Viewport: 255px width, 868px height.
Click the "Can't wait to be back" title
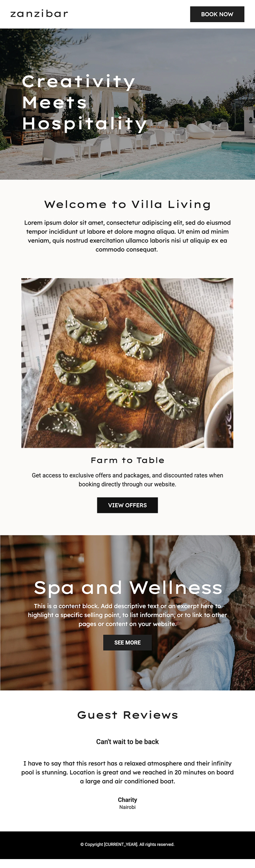point(127,742)
